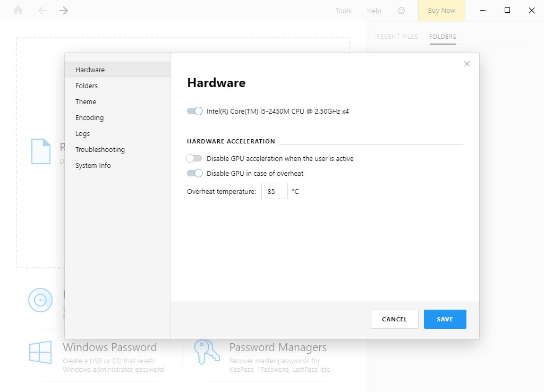This screenshot has width=544, height=392.
Task: Click the smiley feedback icon
Action: pos(401,11)
